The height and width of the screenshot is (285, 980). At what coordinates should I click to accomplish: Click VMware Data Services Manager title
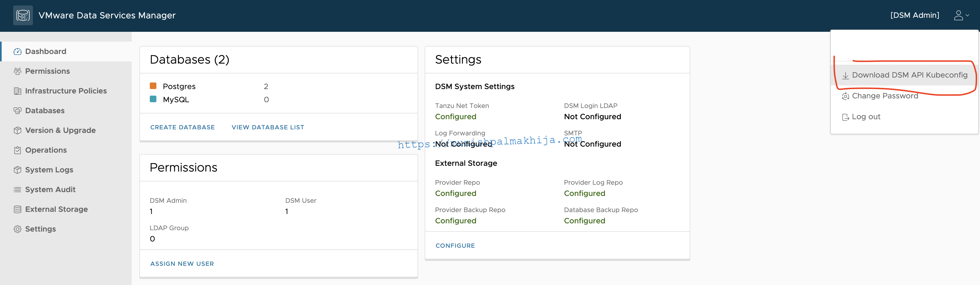(107, 15)
